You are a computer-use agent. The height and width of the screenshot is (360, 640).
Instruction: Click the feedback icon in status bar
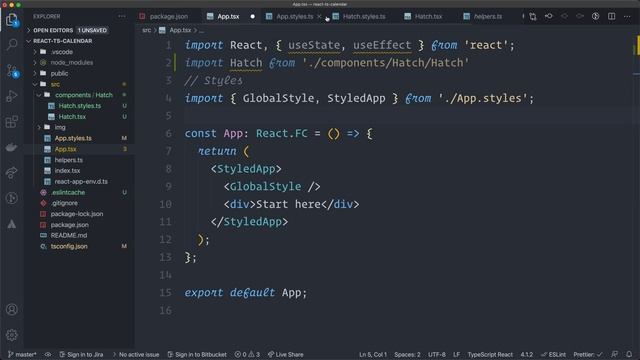pyautogui.click(x=614, y=354)
